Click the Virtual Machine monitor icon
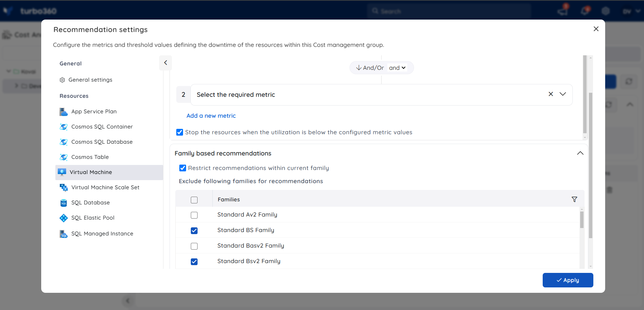This screenshot has height=310, width=644. (x=62, y=172)
